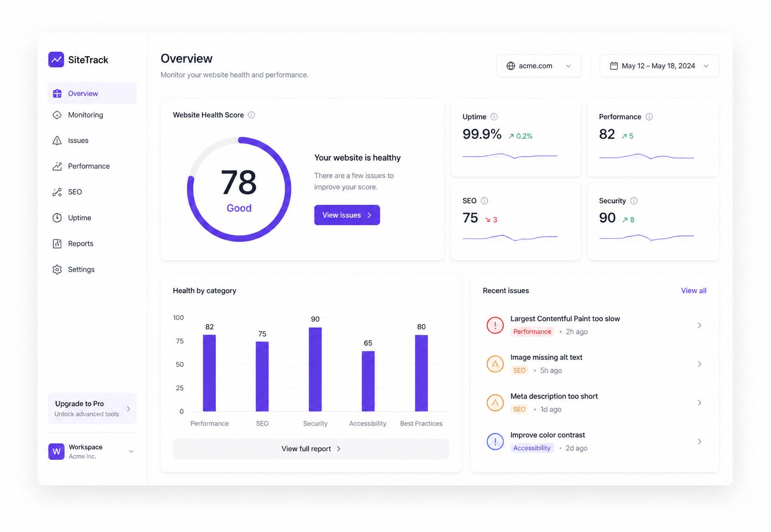Expand the Image missing alt text chevron
The width and height of the screenshot is (771, 532).
click(700, 364)
